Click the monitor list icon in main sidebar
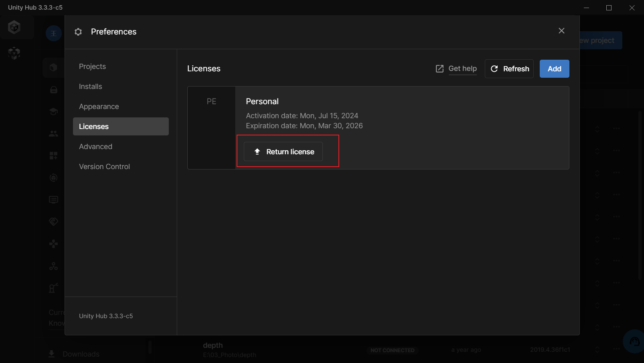Image resolution: width=644 pixels, height=363 pixels. click(x=53, y=200)
